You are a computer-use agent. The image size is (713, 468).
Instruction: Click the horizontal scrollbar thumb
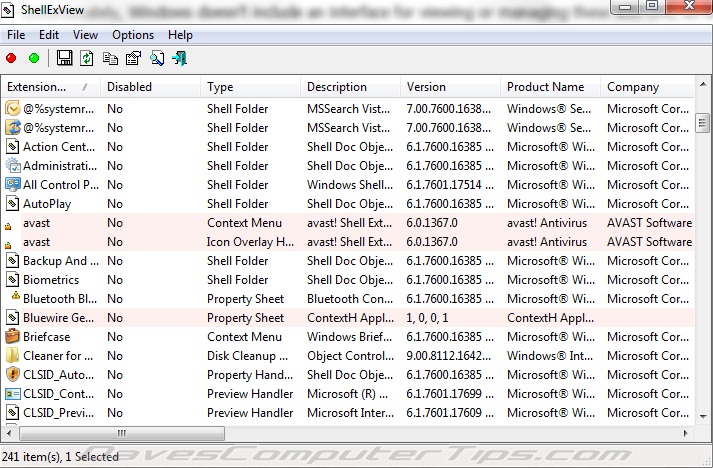coord(122,433)
